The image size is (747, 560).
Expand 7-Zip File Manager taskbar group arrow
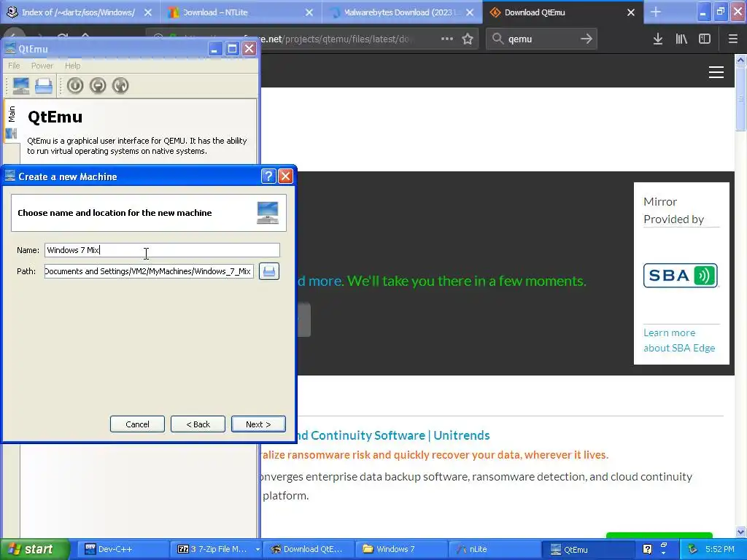point(258,549)
